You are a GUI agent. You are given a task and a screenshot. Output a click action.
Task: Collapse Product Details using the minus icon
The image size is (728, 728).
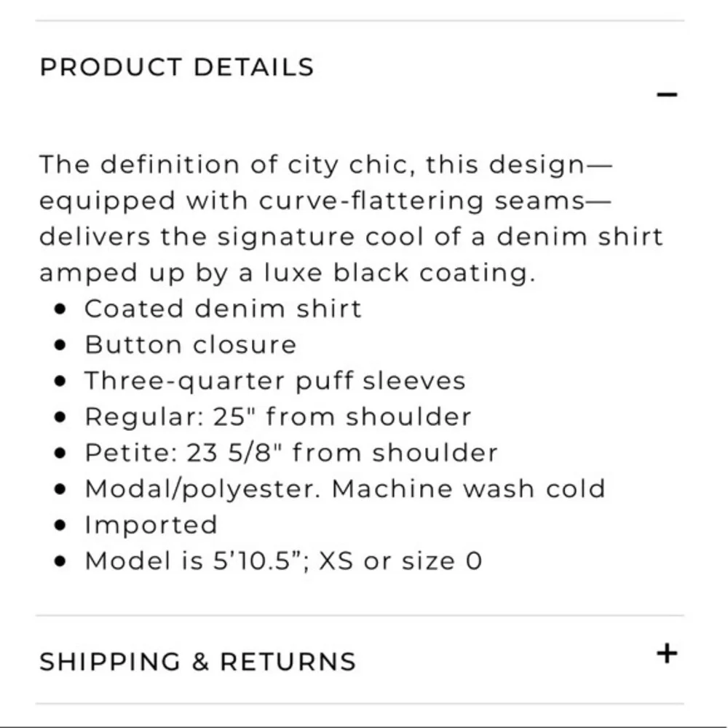[666, 95]
